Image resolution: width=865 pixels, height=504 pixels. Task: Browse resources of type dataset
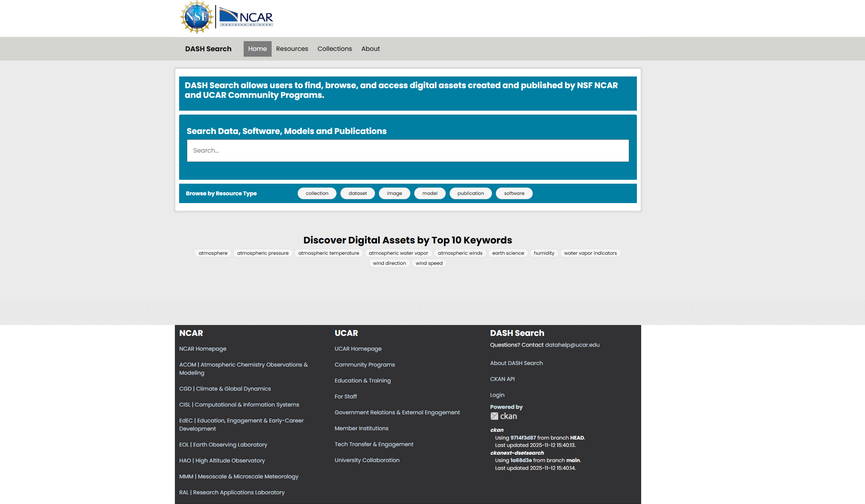click(358, 193)
